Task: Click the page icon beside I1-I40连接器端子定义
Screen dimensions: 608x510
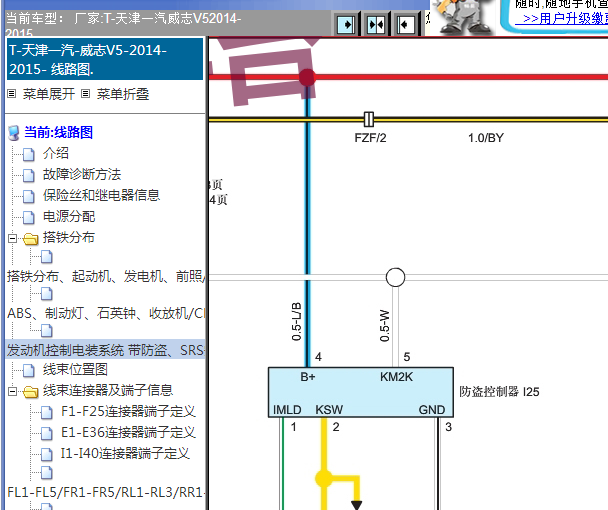Action: point(47,454)
